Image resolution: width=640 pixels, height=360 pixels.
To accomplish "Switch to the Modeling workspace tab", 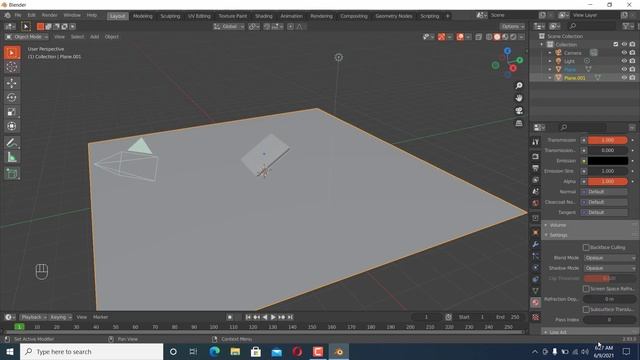I will coord(142,16).
